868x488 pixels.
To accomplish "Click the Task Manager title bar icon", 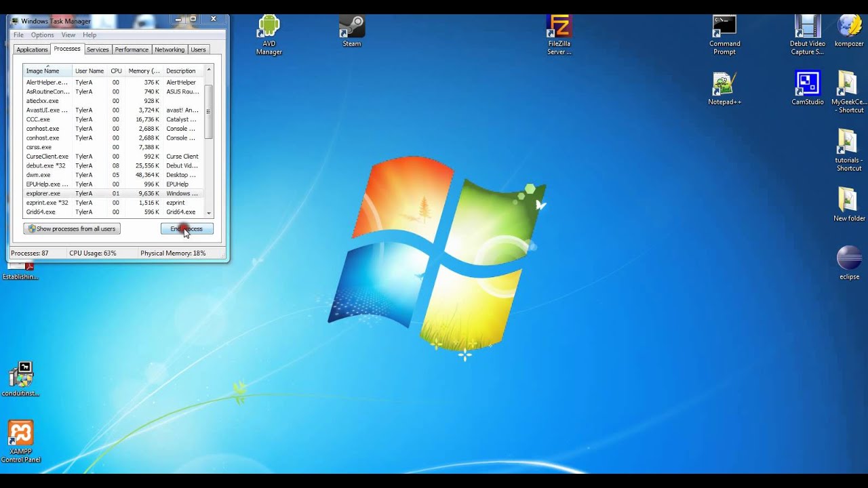I will point(15,21).
